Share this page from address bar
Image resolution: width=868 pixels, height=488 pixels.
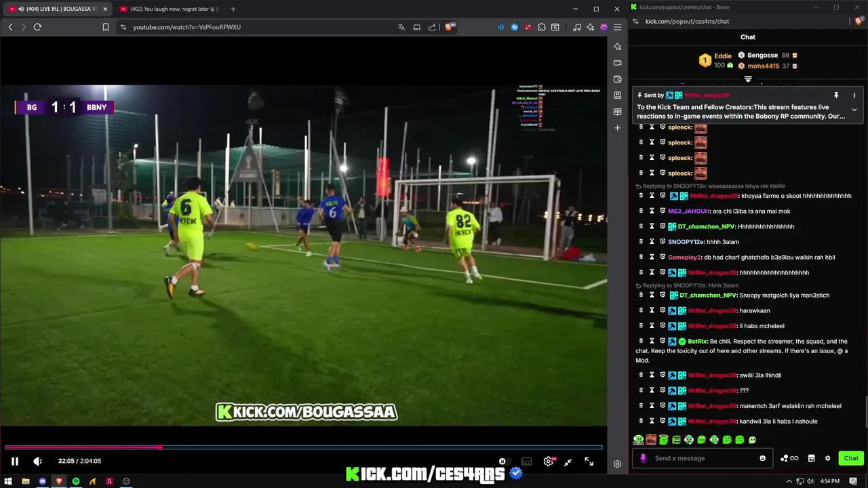click(431, 27)
